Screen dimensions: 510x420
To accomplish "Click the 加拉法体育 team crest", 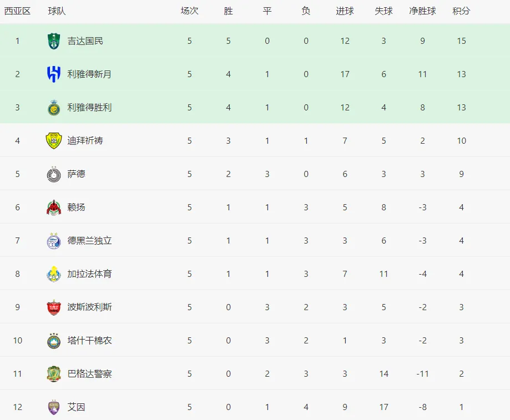I will (54, 274).
